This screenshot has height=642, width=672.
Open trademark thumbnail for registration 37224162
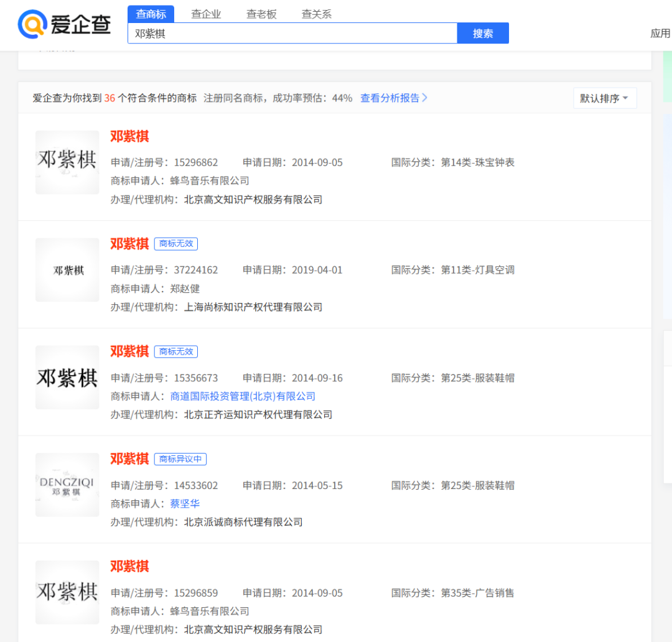(x=67, y=270)
